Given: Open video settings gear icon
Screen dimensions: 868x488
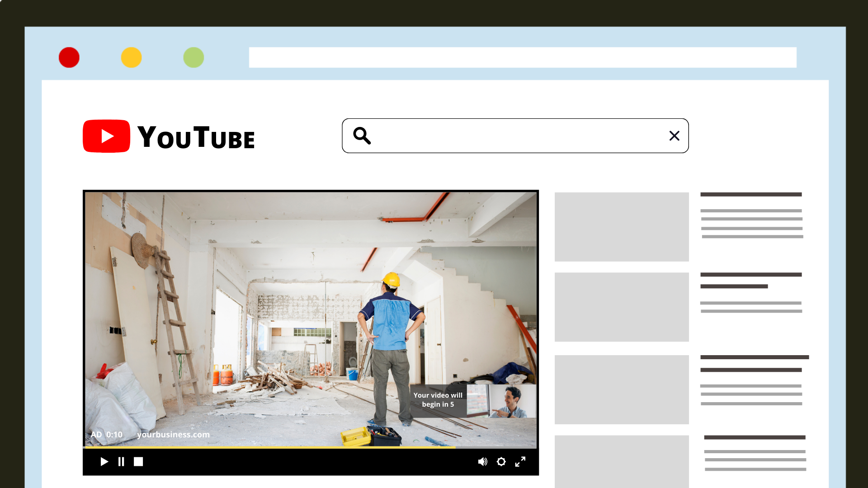Looking at the screenshot, I should [x=501, y=461].
